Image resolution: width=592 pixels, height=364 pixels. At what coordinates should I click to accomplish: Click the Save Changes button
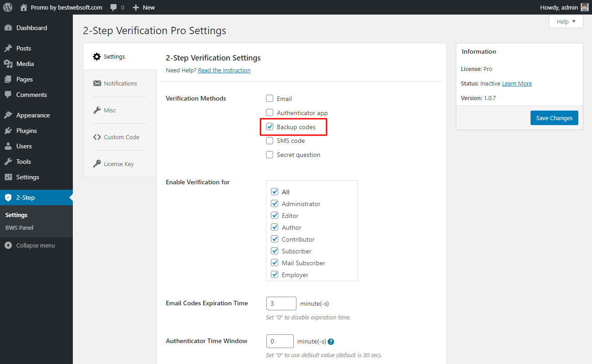[x=554, y=118]
